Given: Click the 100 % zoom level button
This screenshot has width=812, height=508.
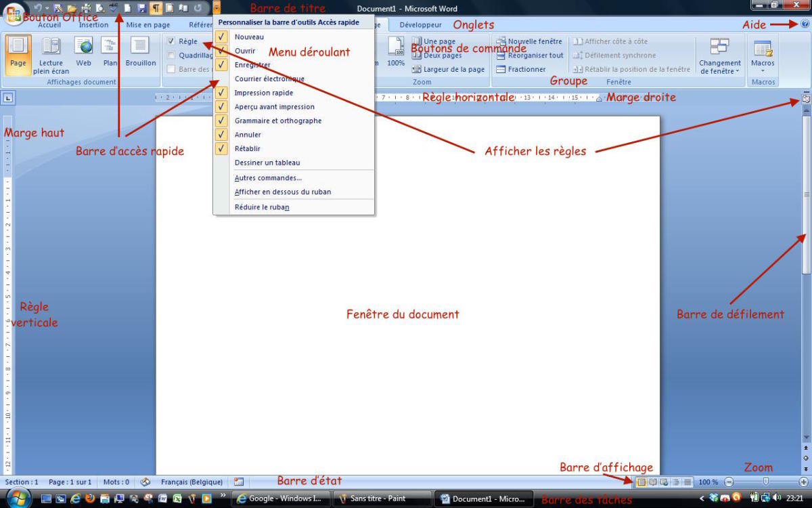Looking at the screenshot, I should 708,482.
